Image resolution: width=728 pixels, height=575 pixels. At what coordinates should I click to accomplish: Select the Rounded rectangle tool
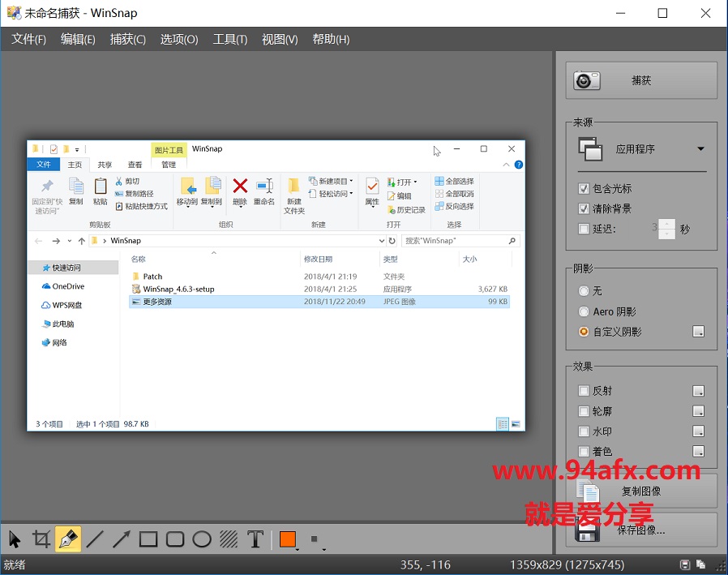(175, 539)
